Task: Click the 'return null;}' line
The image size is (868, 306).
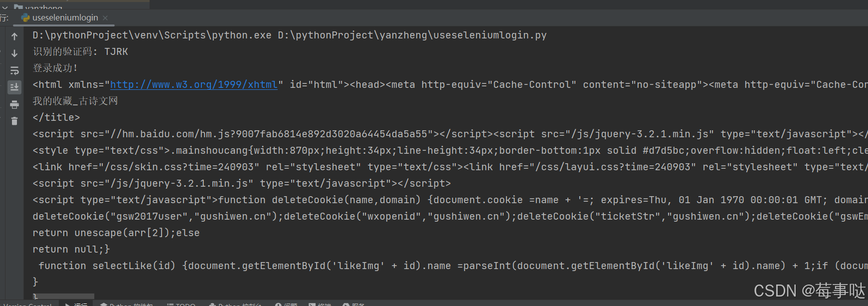Action: point(71,249)
